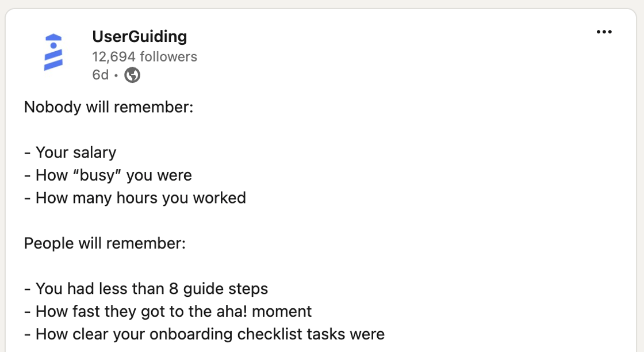This screenshot has width=644, height=352.
Task: Click the UserGuiding company logo
Action: tap(53, 52)
